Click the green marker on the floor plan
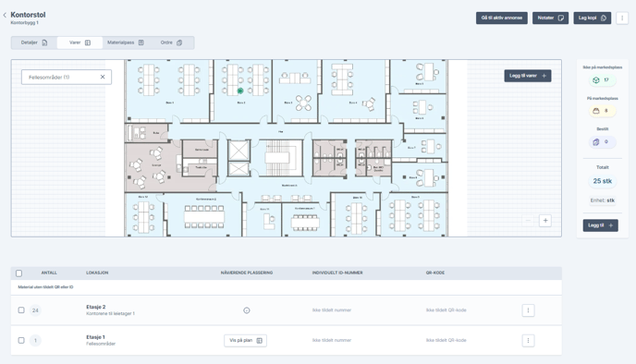Image resolution: width=636 pixels, height=364 pixels. [240, 91]
